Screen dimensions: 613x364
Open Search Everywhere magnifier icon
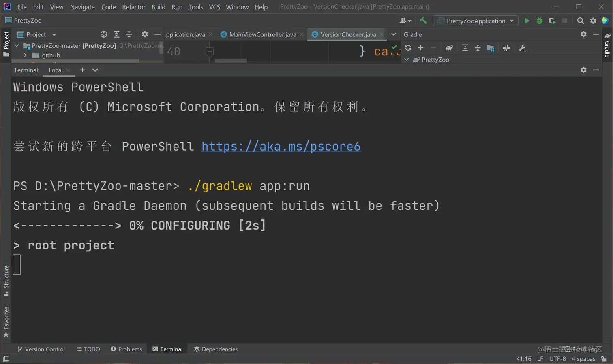click(581, 21)
